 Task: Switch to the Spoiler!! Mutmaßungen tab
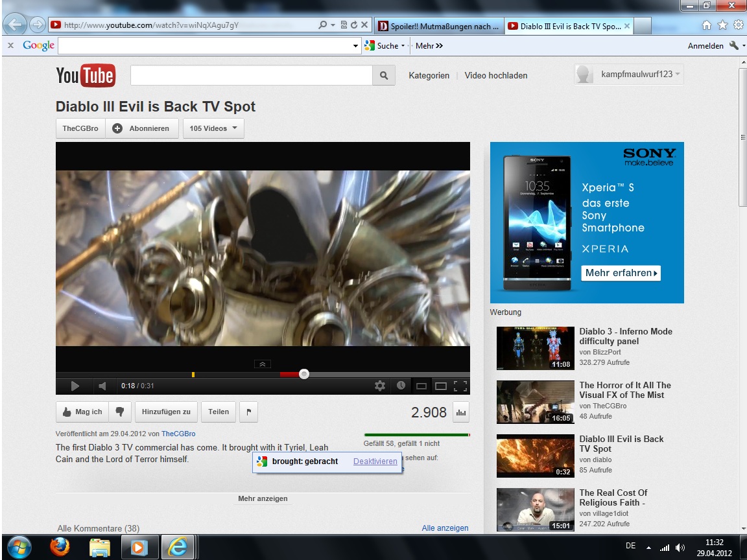tap(438, 26)
